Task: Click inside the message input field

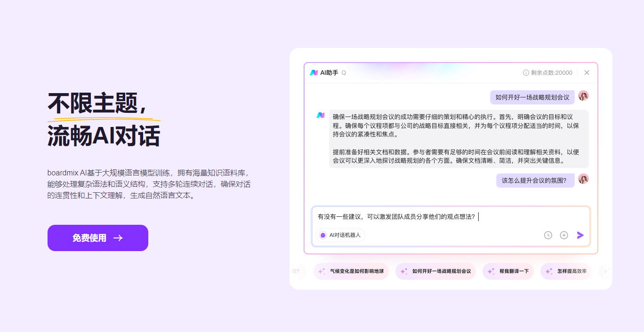Action: 424,217
